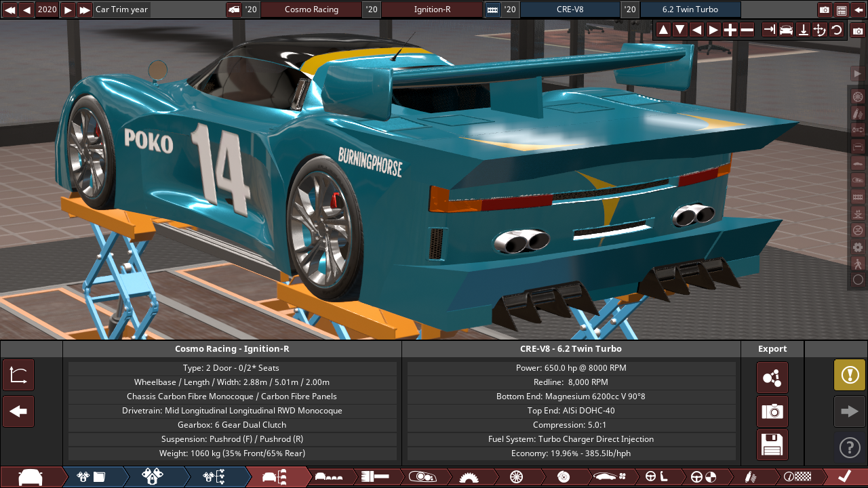Go back with the left arrow button
The height and width of the screenshot is (488, 868).
[18, 411]
